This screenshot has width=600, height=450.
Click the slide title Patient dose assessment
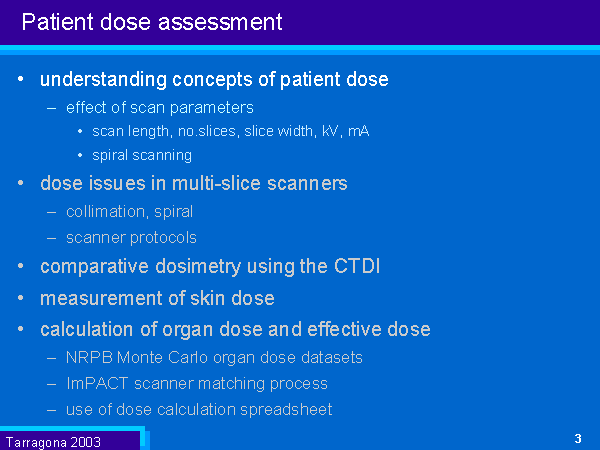pyautogui.click(x=152, y=21)
